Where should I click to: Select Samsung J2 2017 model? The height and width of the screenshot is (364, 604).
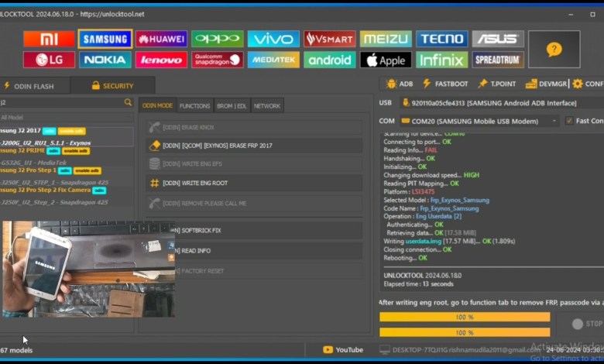tap(67, 136)
